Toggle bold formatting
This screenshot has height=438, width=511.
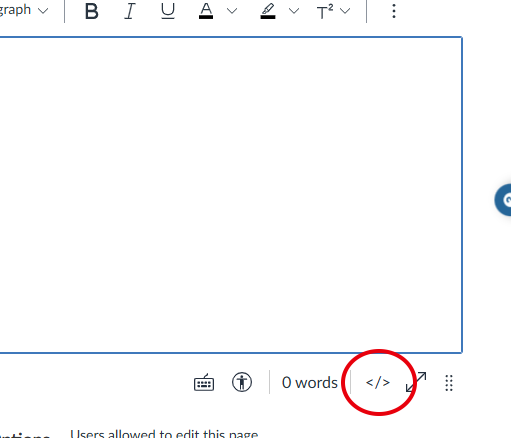[91, 11]
